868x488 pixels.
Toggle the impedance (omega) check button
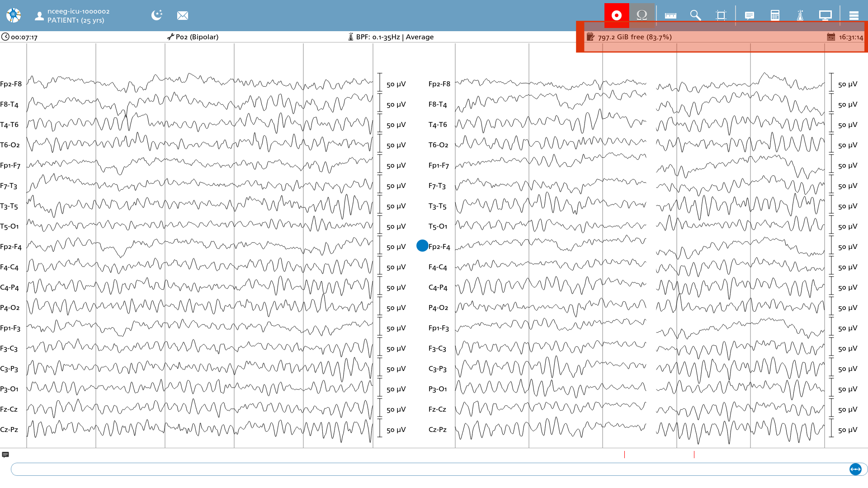pos(642,15)
